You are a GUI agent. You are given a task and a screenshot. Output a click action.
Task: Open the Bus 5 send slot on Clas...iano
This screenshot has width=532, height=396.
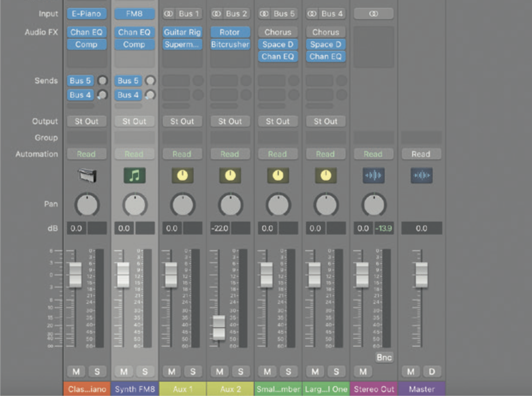tap(80, 81)
